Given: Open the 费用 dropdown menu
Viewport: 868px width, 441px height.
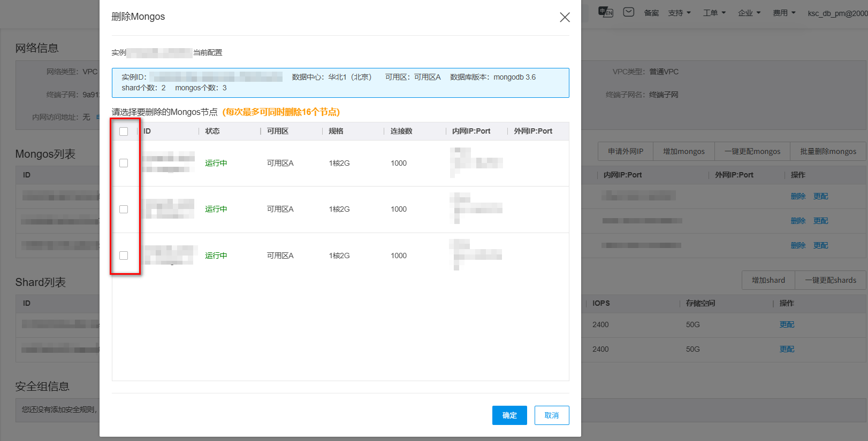Looking at the screenshot, I should 783,13.
